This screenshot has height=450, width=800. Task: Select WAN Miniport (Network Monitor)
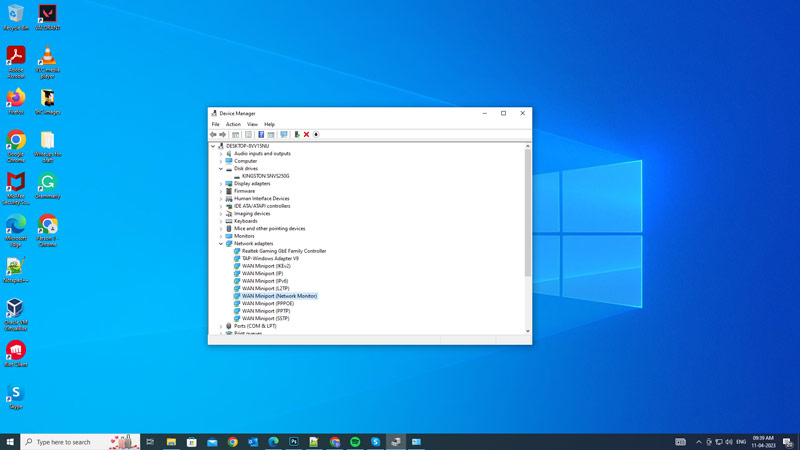279,296
